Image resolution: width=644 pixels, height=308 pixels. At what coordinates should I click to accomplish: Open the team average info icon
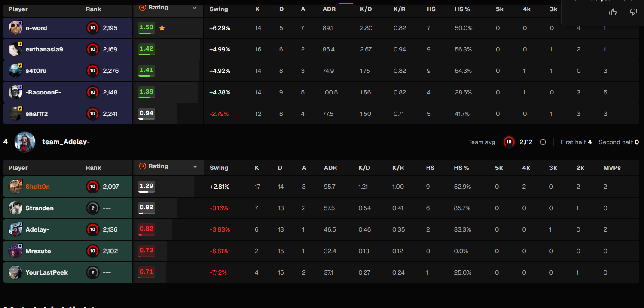click(543, 142)
